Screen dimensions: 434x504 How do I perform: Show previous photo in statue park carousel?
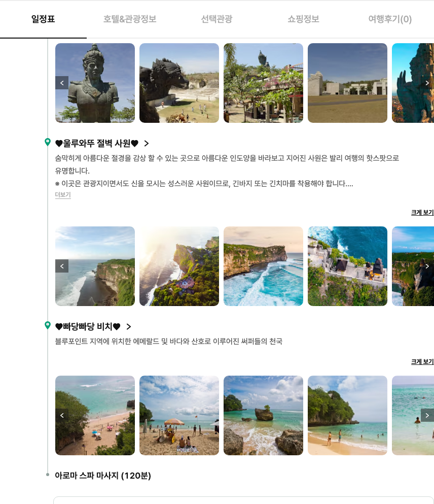(x=62, y=83)
